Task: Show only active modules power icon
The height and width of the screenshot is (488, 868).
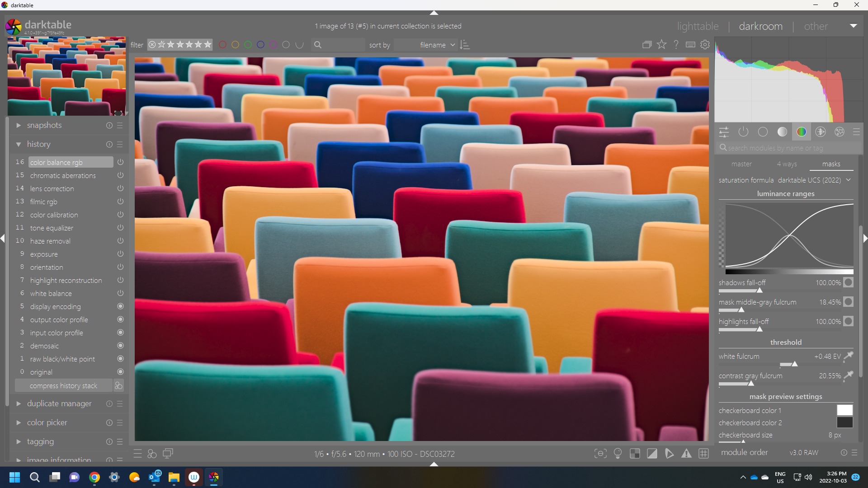Action: click(743, 132)
